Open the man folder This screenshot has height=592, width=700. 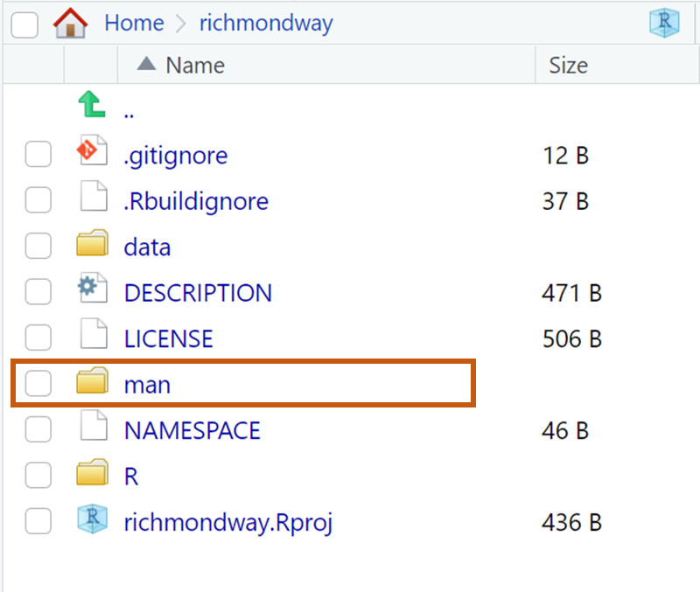tap(147, 384)
